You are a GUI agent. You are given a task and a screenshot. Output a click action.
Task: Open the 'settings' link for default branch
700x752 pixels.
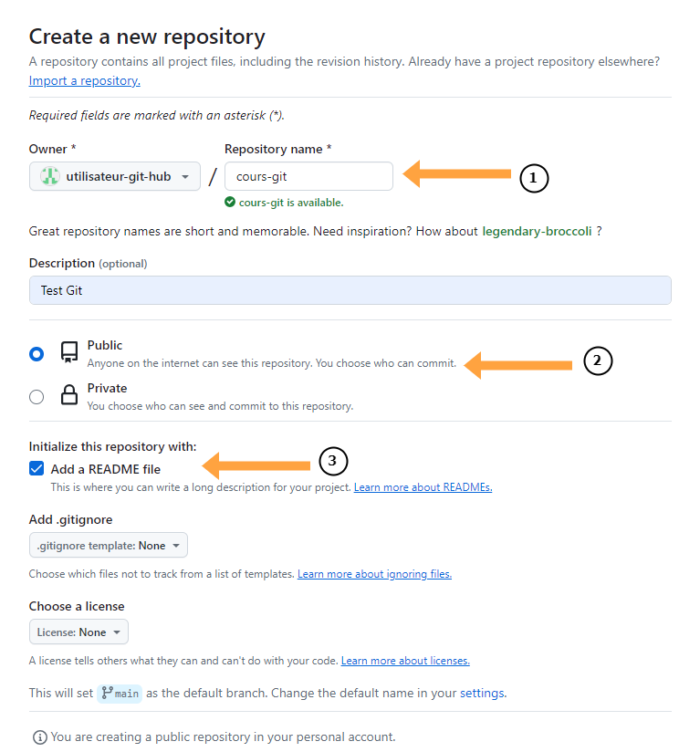(483, 693)
